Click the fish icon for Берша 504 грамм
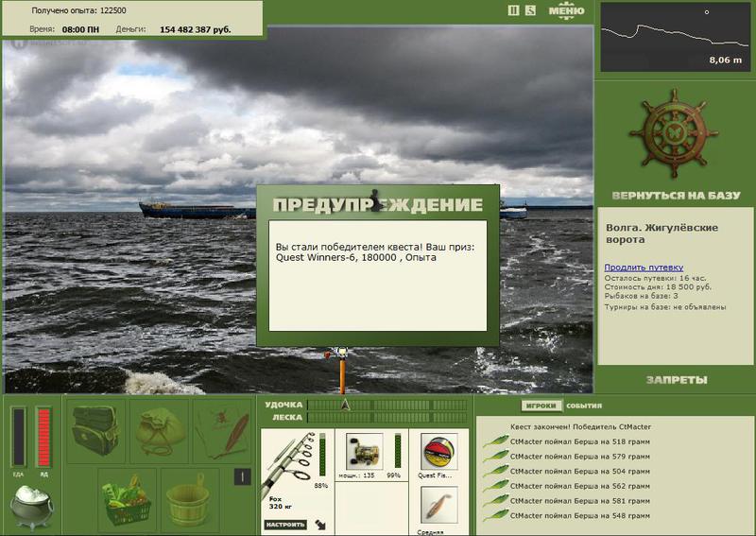The width and height of the screenshot is (756, 536). [x=495, y=472]
